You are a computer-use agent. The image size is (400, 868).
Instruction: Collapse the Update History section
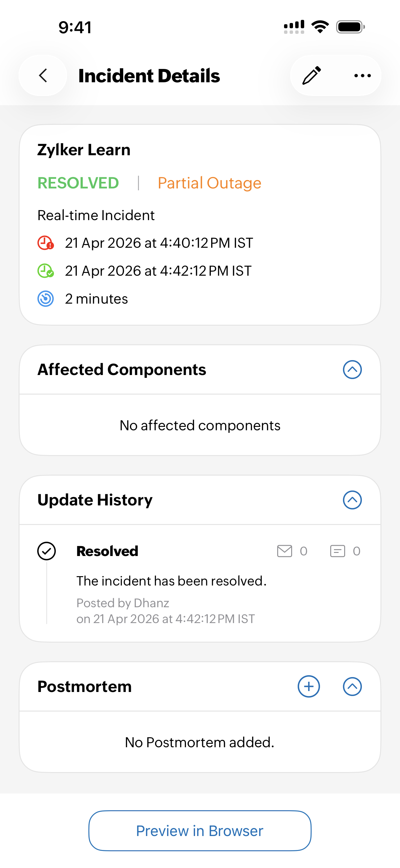coord(352,500)
